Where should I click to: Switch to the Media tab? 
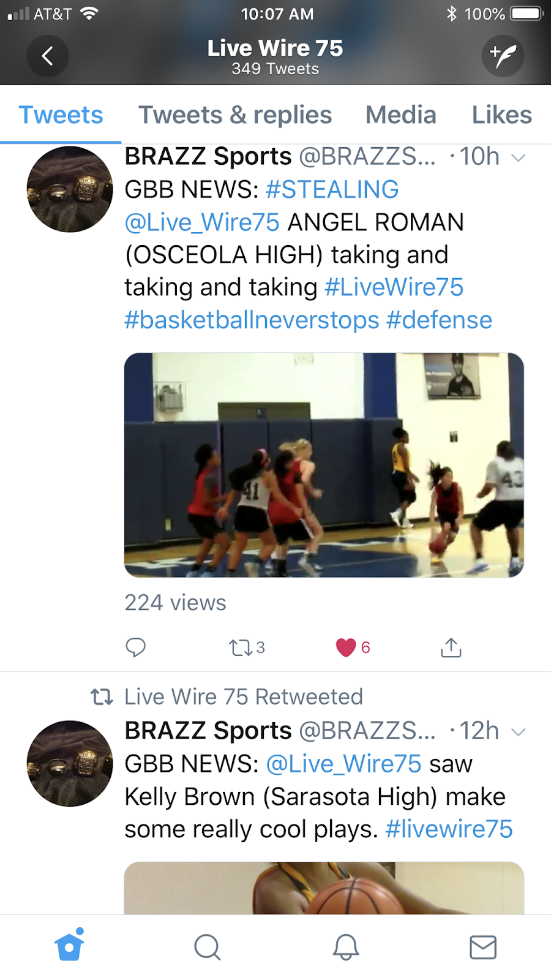pyautogui.click(x=401, y=115)
